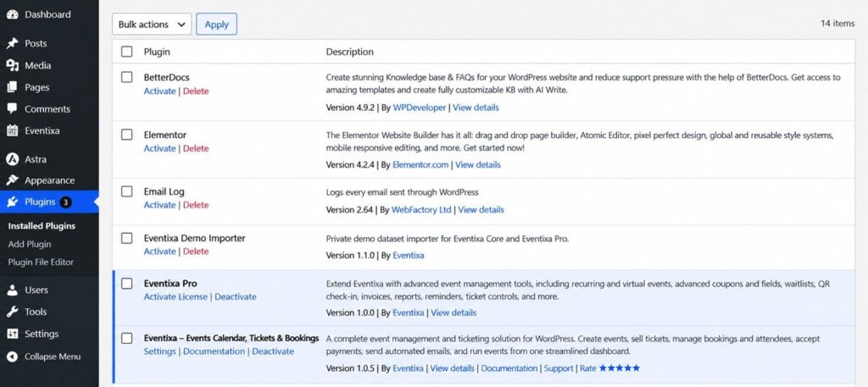The height and width of the screenshot is (387, 868).
Task: Open Plugin File Editor submenu
Action: (41, 262)
